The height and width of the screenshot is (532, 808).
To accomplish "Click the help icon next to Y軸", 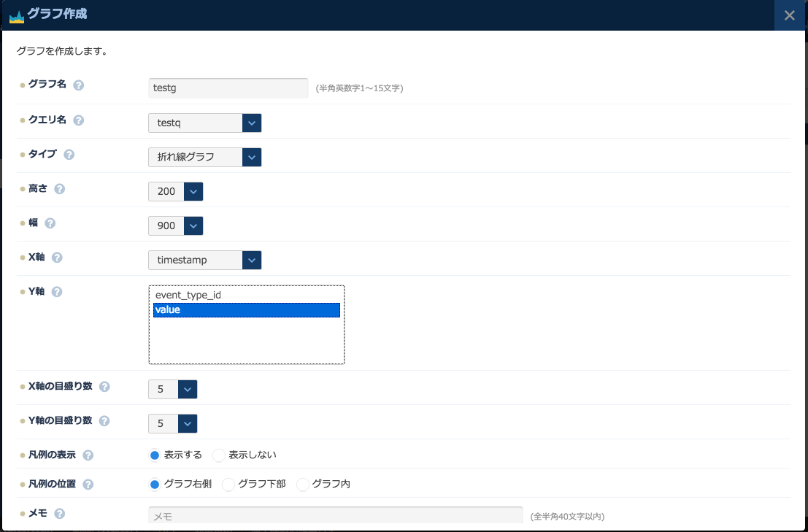I will tap(57, 292).
